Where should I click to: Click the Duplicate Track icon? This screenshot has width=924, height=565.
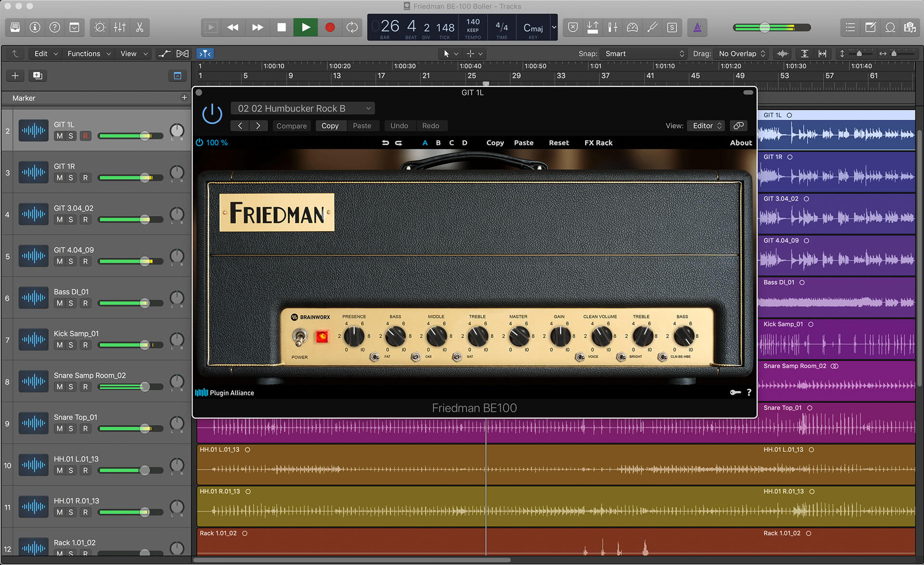[x=38, y=75]
